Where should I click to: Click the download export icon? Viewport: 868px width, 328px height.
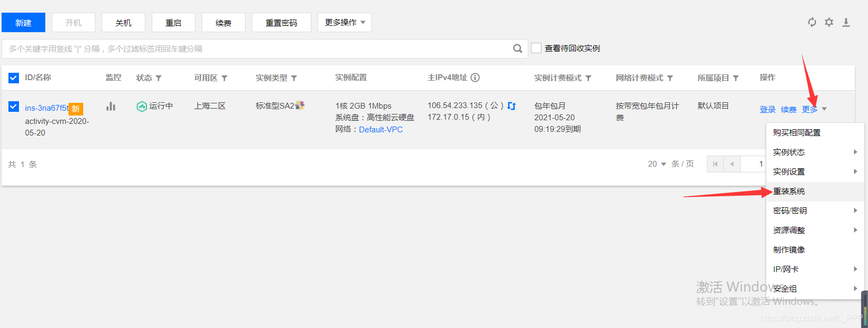point(846,22)
